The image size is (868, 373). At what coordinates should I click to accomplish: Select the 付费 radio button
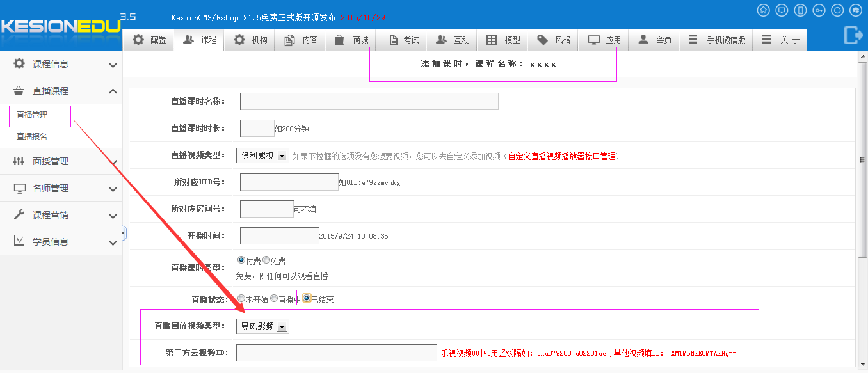tap(241, 260)
